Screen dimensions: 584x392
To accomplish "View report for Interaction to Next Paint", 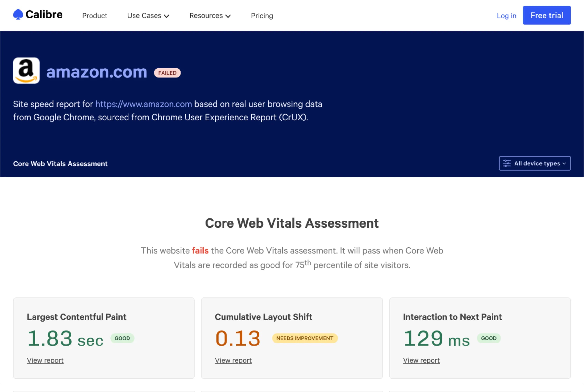I will pyautogui.click(x=421, y=360).
